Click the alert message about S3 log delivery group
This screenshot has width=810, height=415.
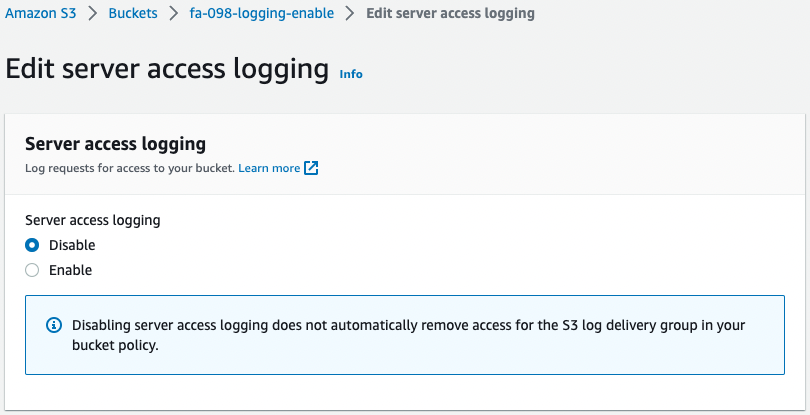coord(408,335)
